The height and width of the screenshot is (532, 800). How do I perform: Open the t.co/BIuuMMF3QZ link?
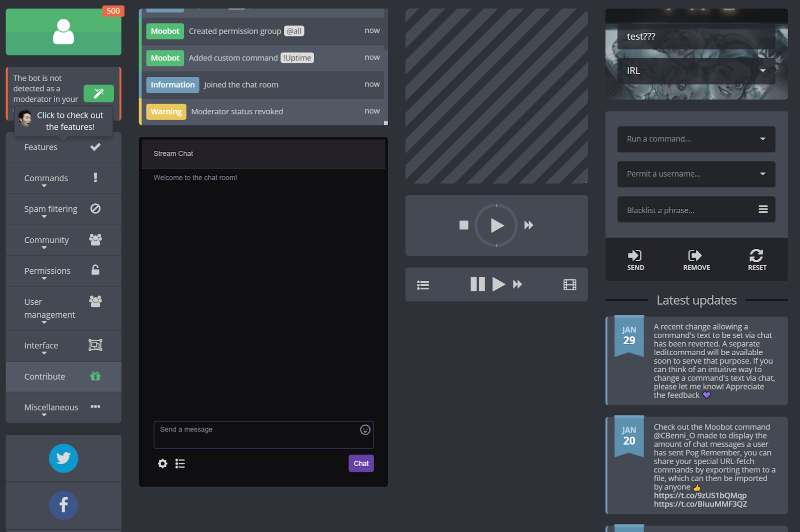(x=700, y=504)
